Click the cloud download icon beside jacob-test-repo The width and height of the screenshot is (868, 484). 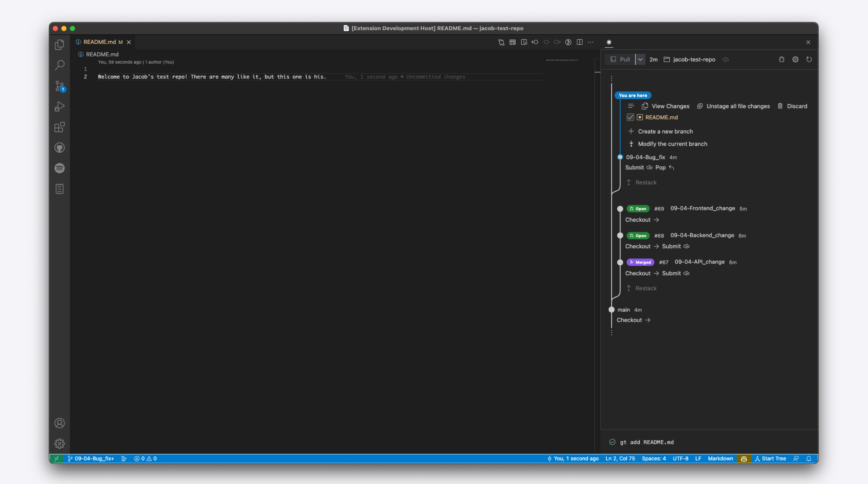click(725, 60)
